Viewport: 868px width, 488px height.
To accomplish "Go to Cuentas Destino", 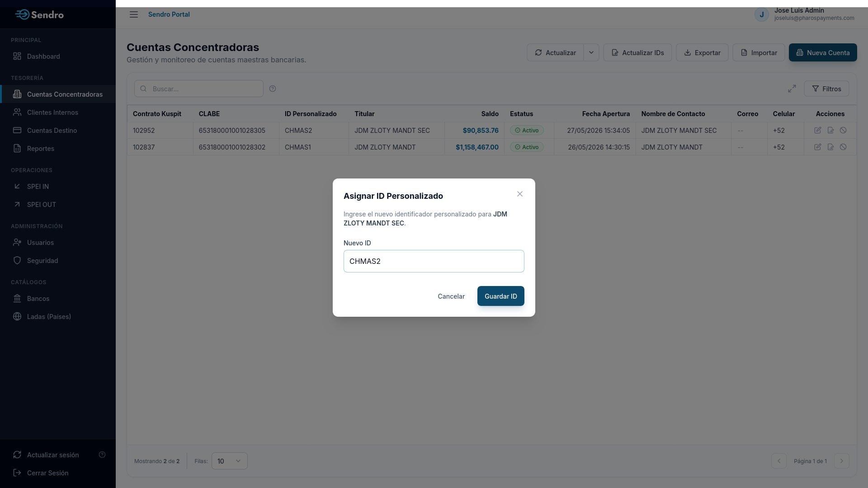I will pos(58,130).
